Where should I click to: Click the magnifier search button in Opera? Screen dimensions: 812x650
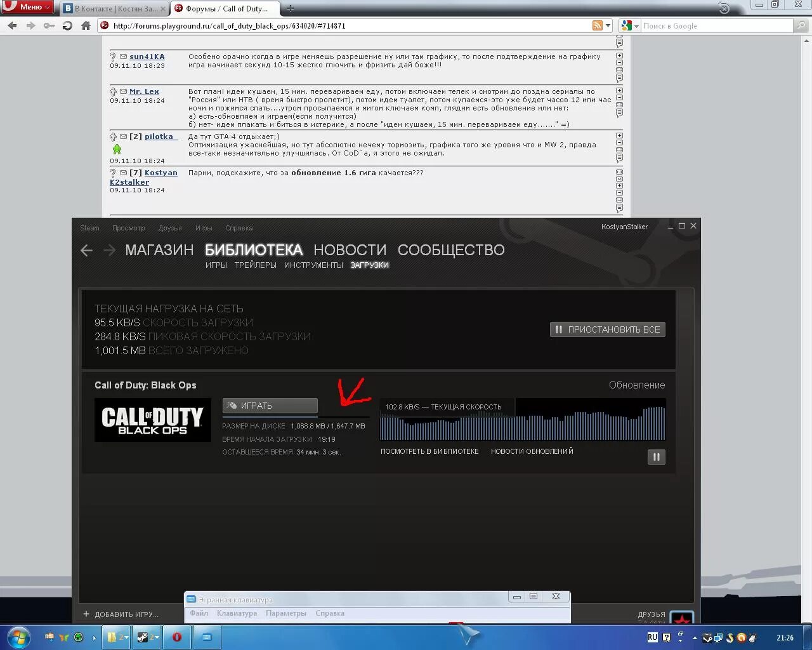pos(801,26)
